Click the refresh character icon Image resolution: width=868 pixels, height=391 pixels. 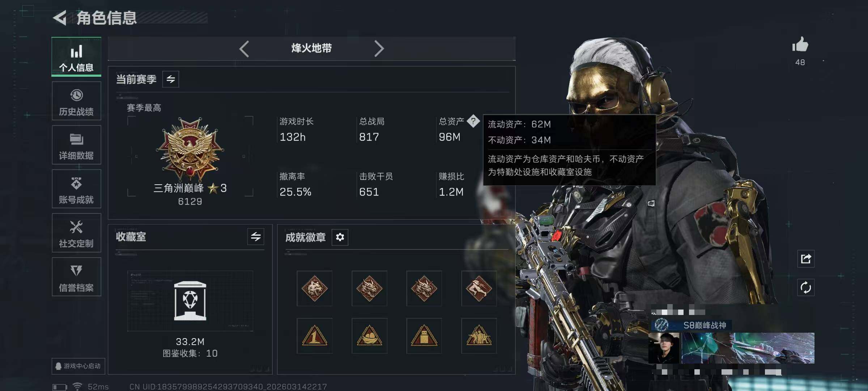[x=806, y=288]
